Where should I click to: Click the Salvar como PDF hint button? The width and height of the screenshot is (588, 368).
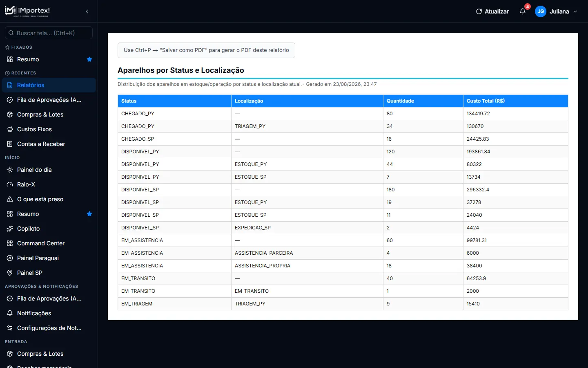click(206, 50)
